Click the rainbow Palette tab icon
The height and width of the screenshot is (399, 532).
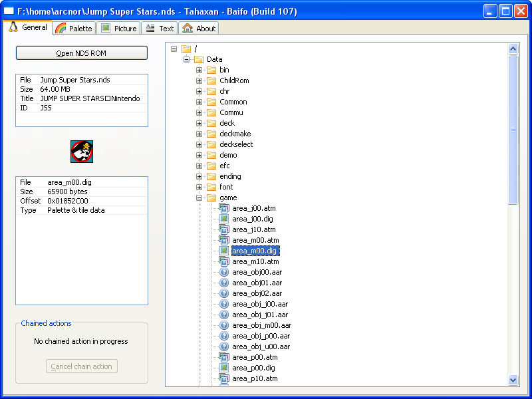(61, 28)
